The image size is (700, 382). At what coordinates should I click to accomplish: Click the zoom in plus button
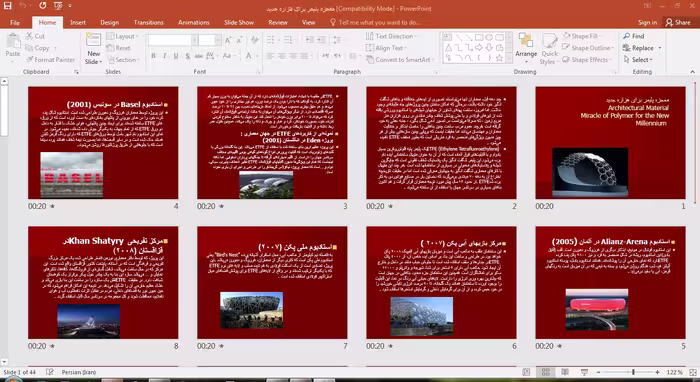click(657, 372)
